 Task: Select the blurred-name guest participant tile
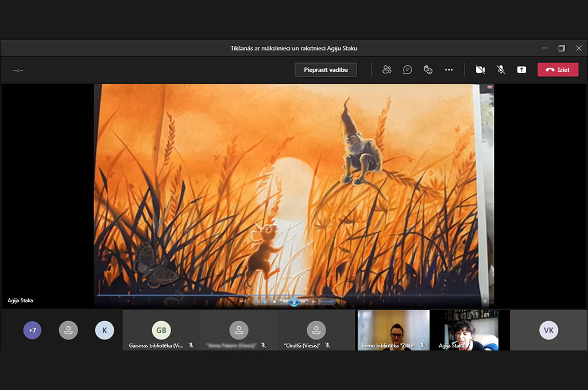(x=238, y=330)
